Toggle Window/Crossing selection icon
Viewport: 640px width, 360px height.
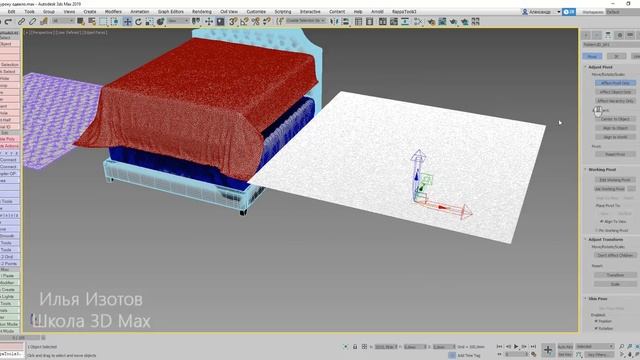coord(115,21)
